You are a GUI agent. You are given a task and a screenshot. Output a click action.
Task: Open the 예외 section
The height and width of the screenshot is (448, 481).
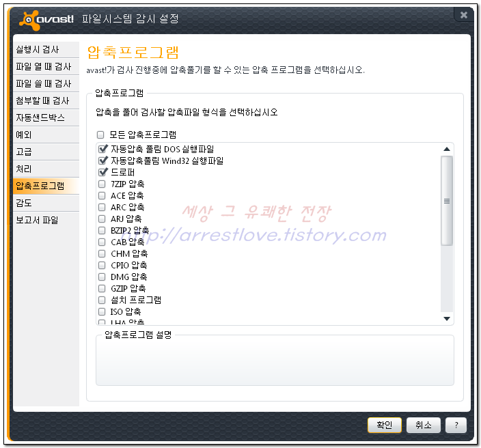[x=46, y=135]
